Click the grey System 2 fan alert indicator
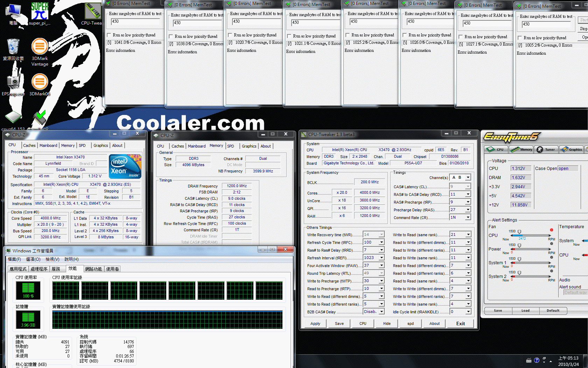 point(552,271)
